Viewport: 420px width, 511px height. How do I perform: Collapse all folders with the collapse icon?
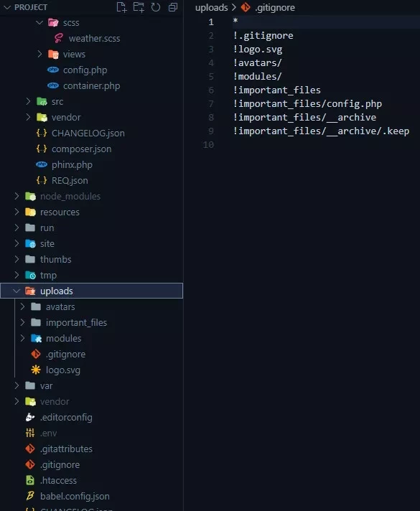173,7
